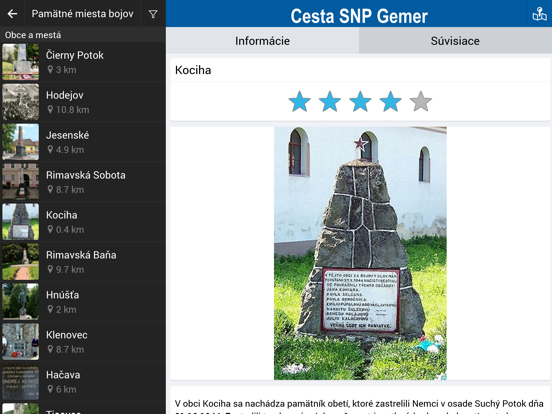Rate Kociha with the first star

coord(300,102)
